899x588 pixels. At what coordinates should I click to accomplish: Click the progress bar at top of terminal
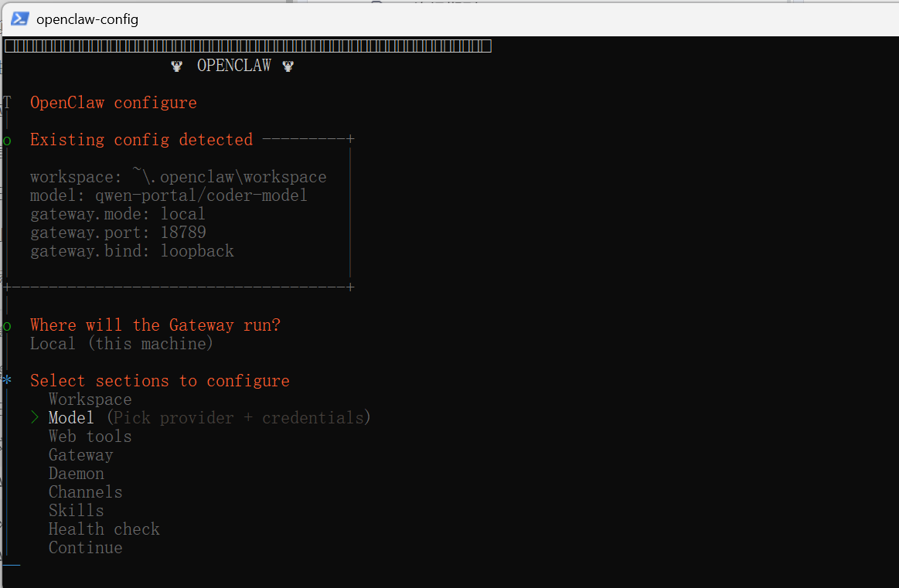(247, 46)
